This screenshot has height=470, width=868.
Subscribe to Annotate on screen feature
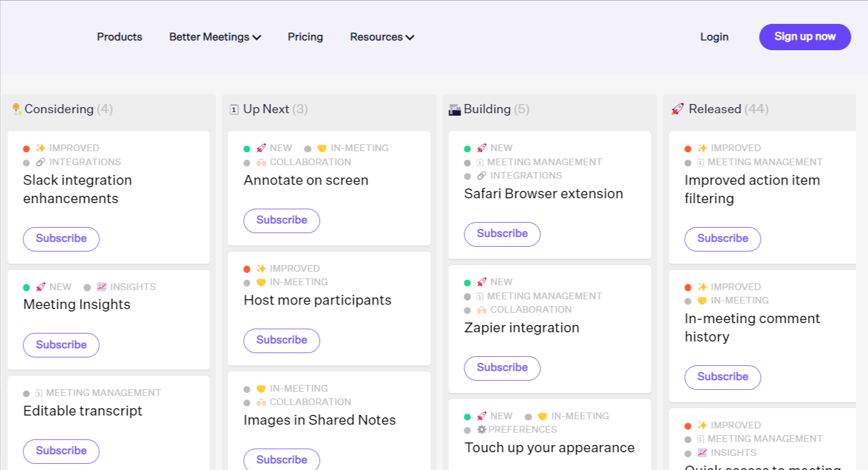(282, 220)
